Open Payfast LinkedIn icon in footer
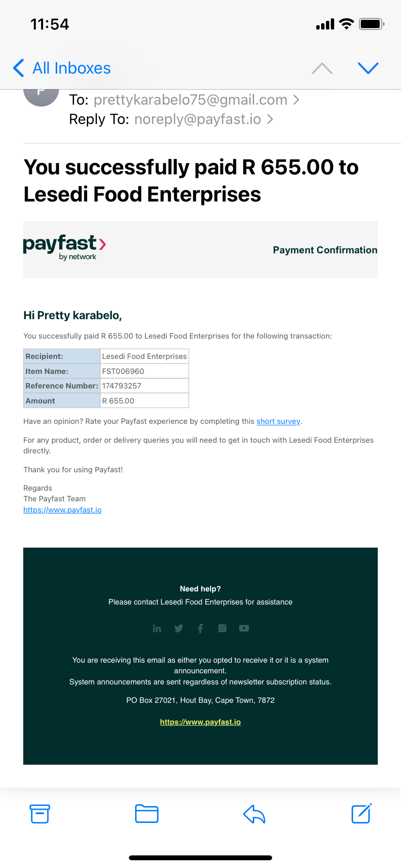Viewport: 401px width, 868px height. [x=157, y=628]
